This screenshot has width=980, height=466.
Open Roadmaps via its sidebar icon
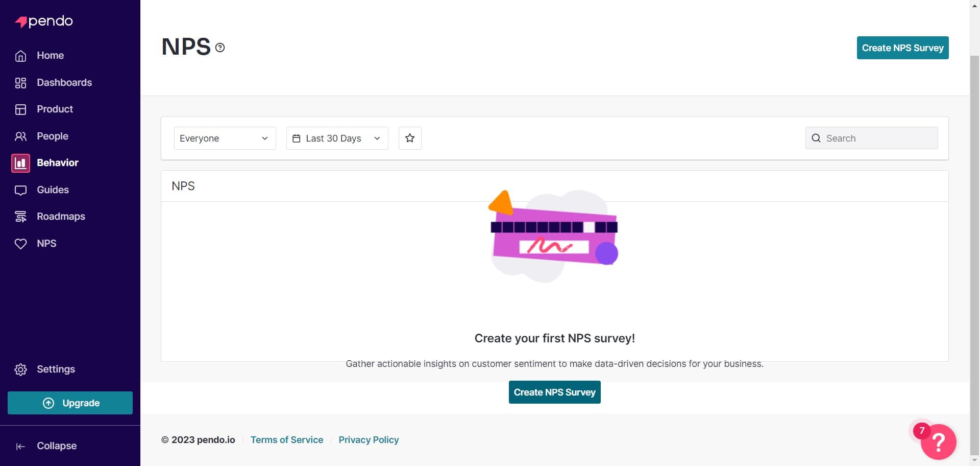(20, 216)
